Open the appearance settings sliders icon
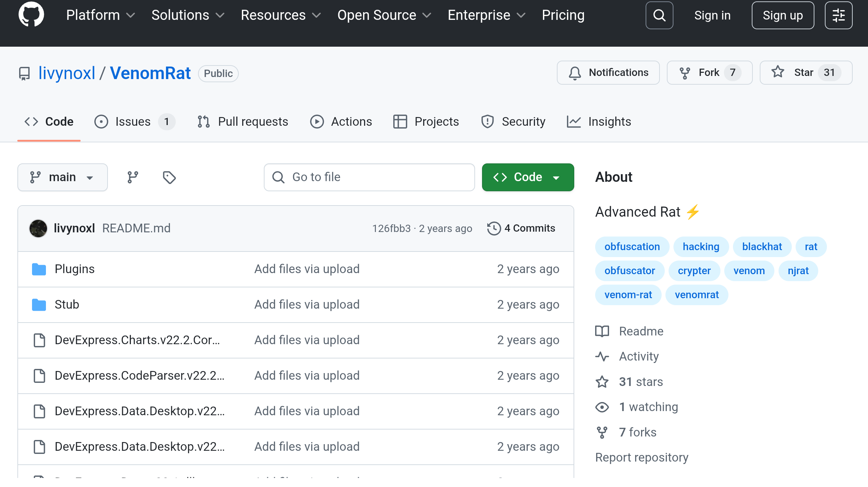The image size is (868, 487). click(838, 15)
